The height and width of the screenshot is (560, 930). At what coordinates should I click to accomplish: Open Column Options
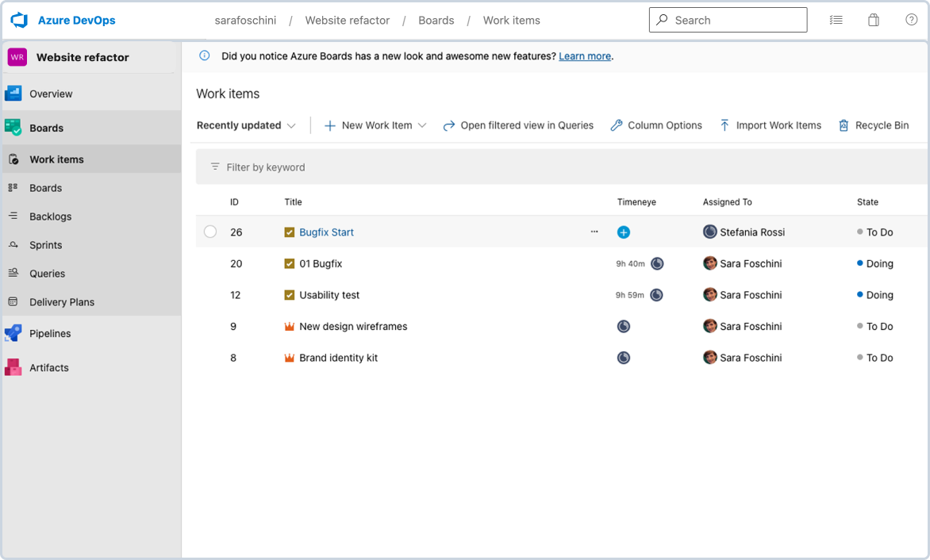click(x=656, y=125)
